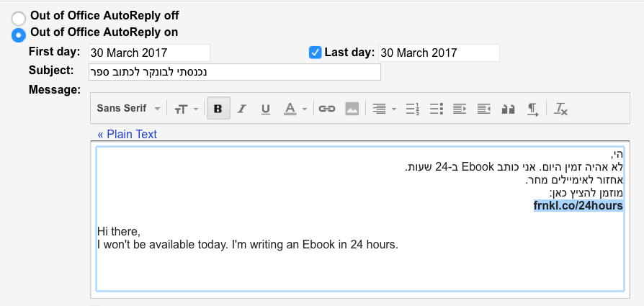This screenshot has width=644, height=306.
Task: Indent the text more
Action: [x=484, y=109]
